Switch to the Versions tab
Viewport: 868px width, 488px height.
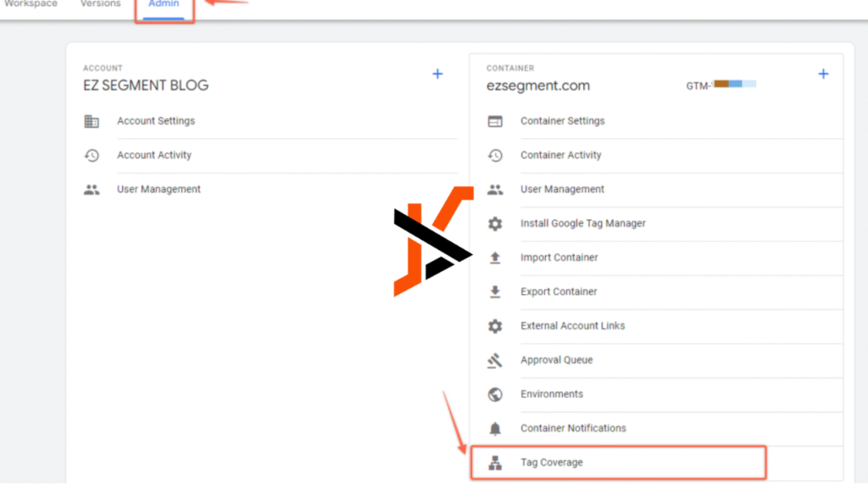[101, 4]
